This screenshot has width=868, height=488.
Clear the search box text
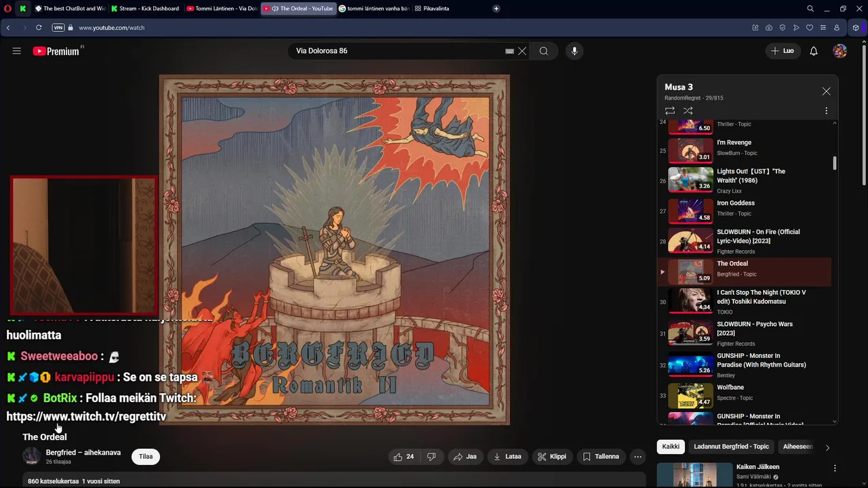(522, 51)
